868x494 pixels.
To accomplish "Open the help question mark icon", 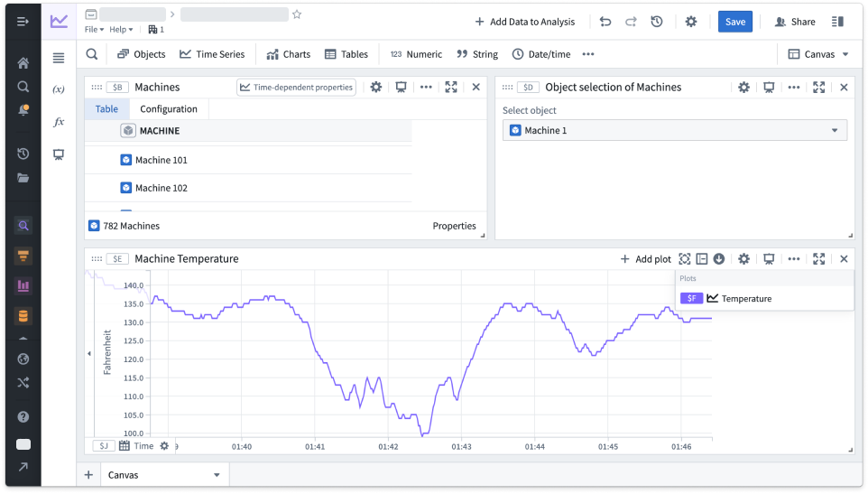I will pos(23,417).
